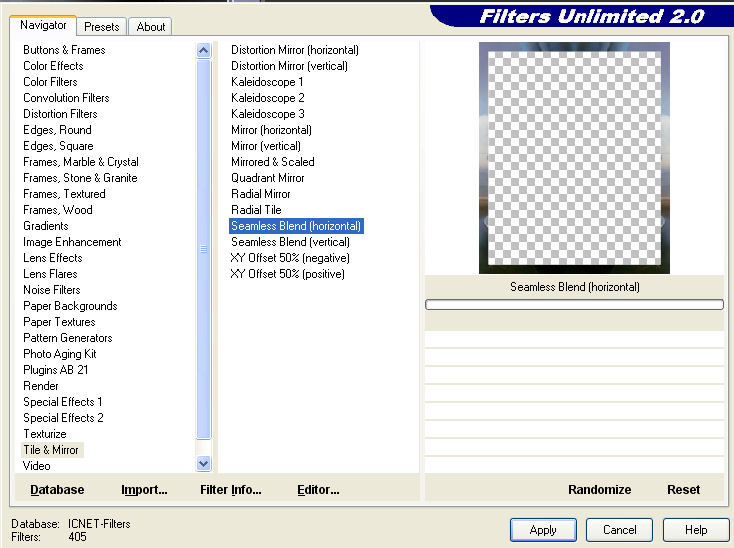Click Import... to add filters
This screenshot has width=734, height=548.
pos(144,489)
